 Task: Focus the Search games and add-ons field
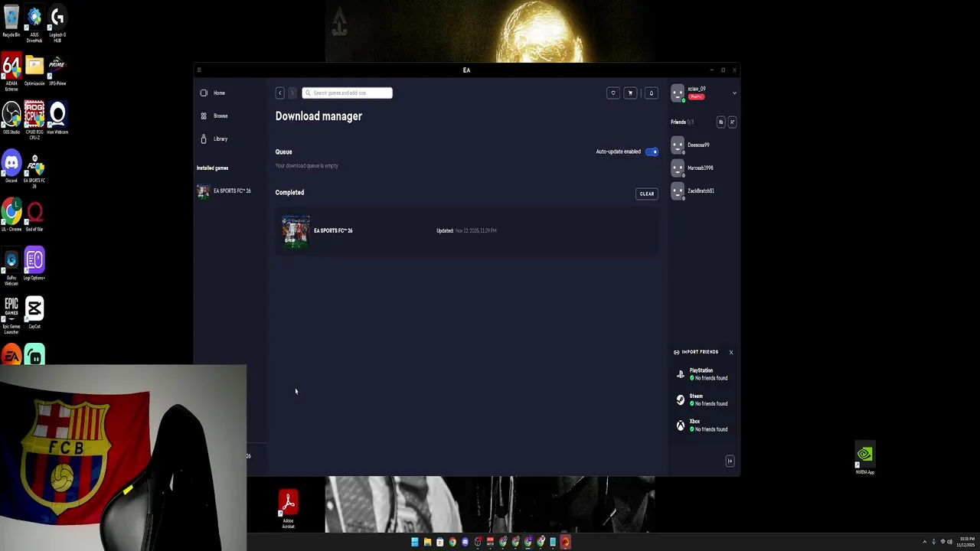[347, 93]
